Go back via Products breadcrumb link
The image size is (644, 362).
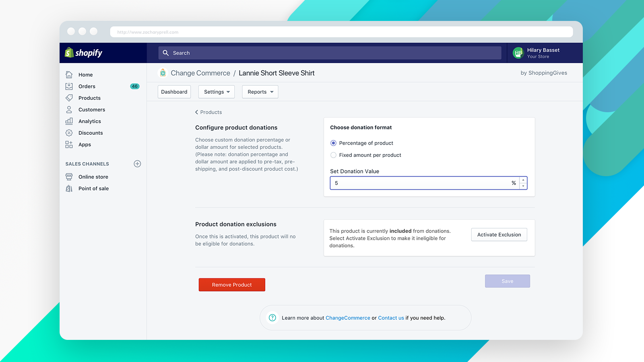click(208, 112)
